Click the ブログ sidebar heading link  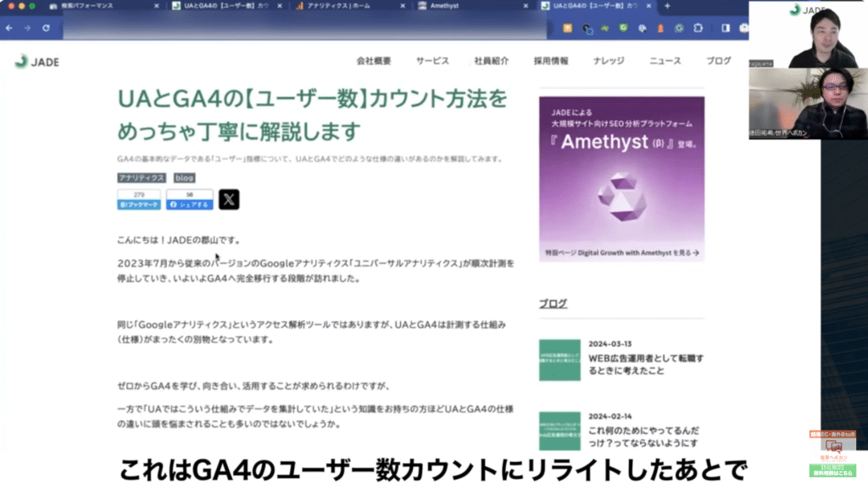(553, 303)
